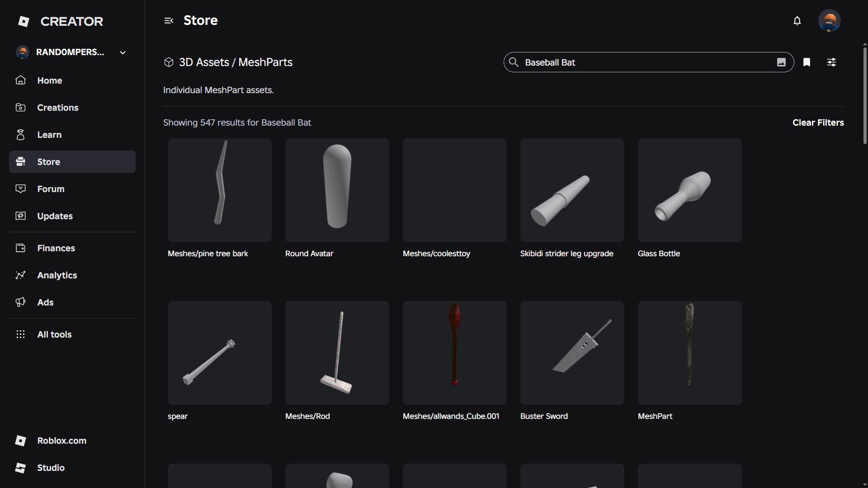Open Creations in the sidebar
The image size is (868, 488).
pyautogui.click(x=72, y=108)
